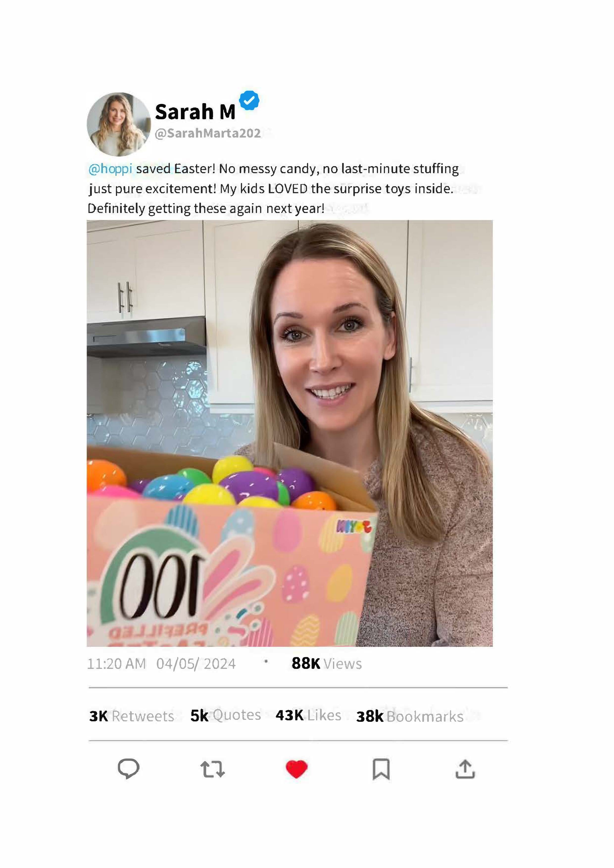Click the blue verified checkmark badge
614x868 pixels.
point(250,101)
